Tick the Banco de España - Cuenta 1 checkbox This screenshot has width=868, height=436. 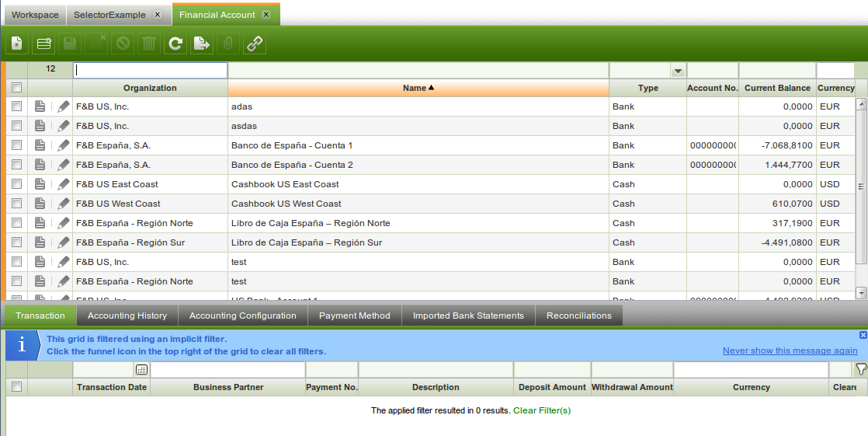coord(16,145)
